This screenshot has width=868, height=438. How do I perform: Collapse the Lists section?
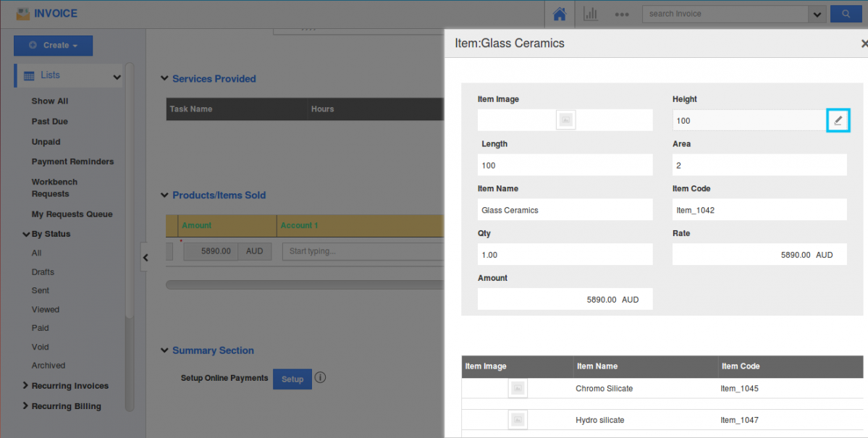pyautogui.click(x=117, y=77)
